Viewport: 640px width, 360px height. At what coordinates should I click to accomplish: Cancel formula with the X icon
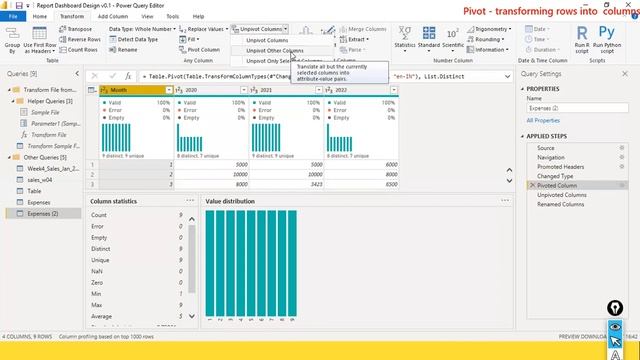click(x=95, y=76)
